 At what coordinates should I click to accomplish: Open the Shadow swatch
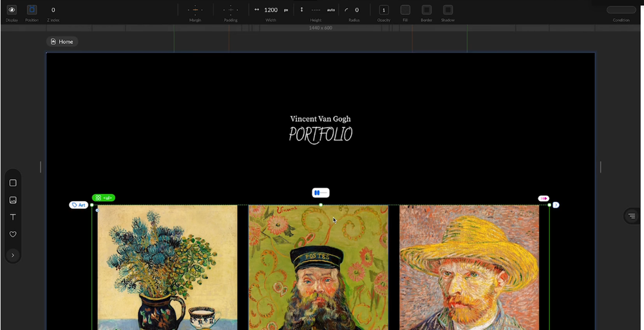pos(448,10)
